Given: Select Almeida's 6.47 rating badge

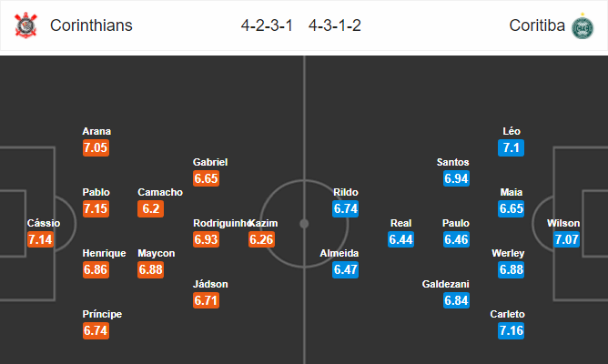Looking at the screenshot, I should pyautogui.click(x=346, y=269).
